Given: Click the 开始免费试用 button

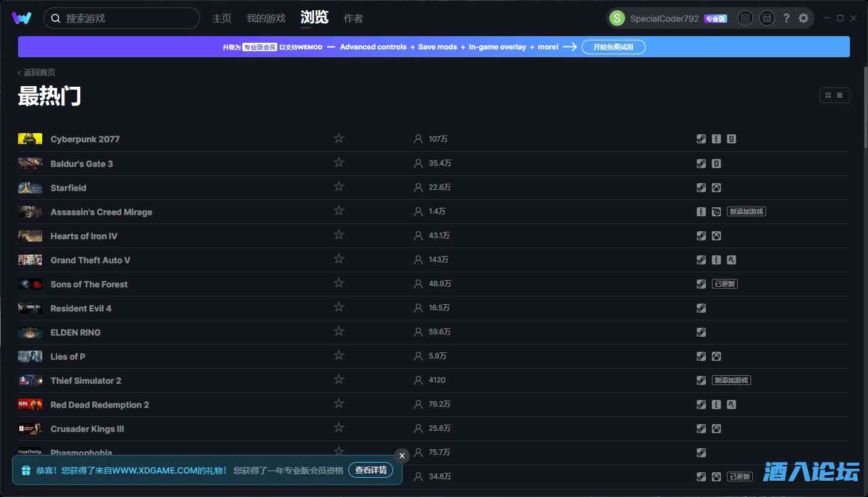Looking at the screenshot, I should pyautogui.click(x=613, y=47).
